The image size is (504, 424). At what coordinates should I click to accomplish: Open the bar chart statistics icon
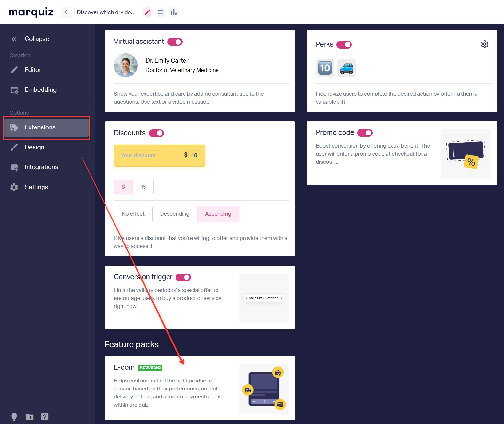click(x=174, y=12)
